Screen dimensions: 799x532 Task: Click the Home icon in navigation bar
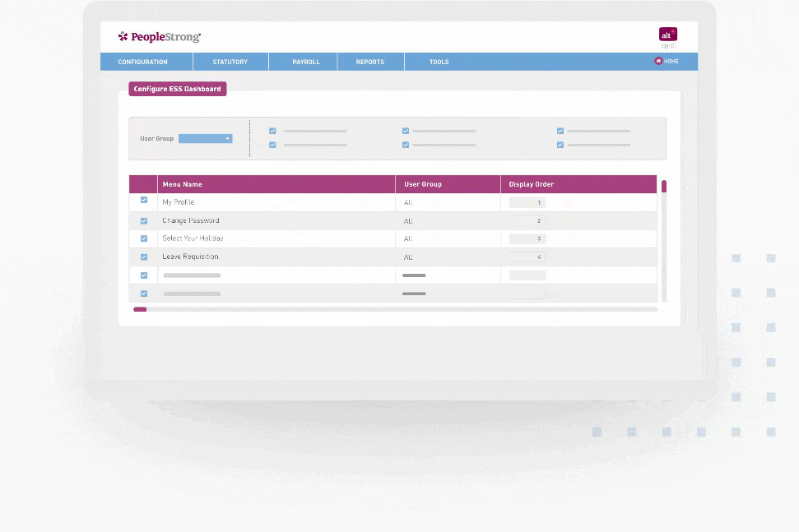[x=658, y=62]
